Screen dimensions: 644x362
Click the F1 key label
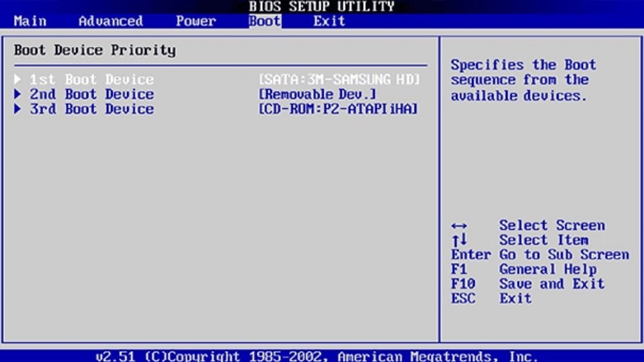click(459, 269)
